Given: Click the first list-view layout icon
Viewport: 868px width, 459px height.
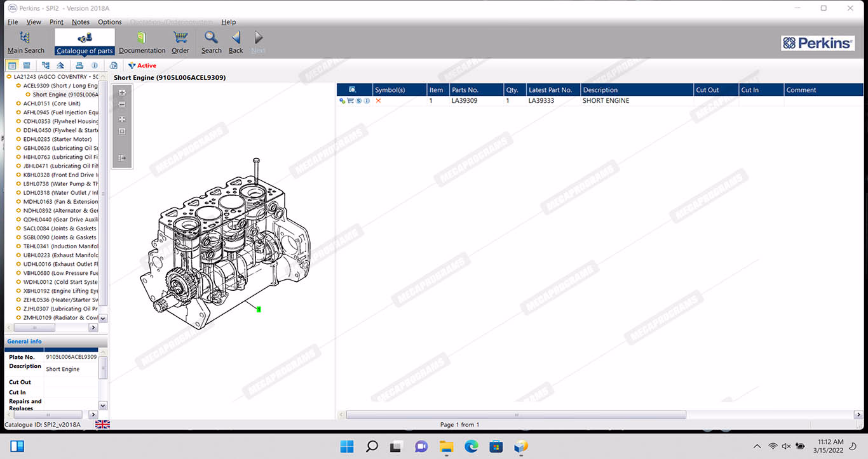Looking at the screenshot, I should click(x=12, y=65).
